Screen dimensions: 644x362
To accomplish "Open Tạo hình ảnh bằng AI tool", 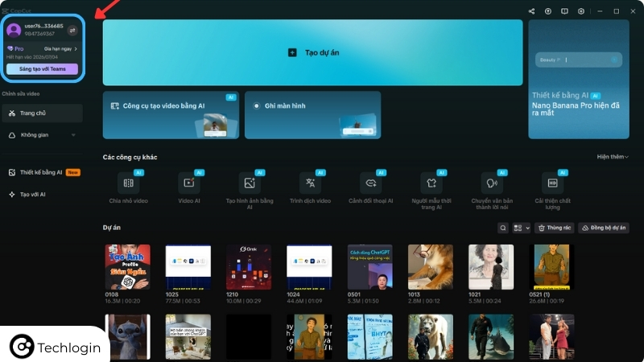I will (x=250, y=183).
